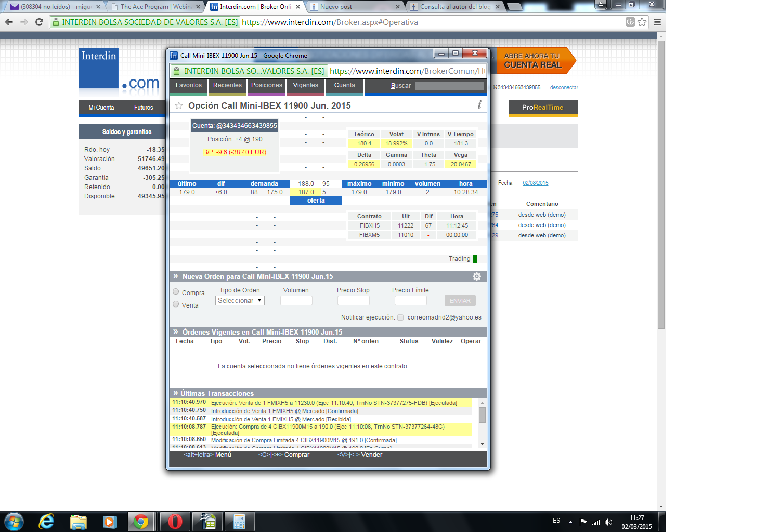Click the 'Saldos y garantías' header
The image size is (780, 532).
pos(127,132)
